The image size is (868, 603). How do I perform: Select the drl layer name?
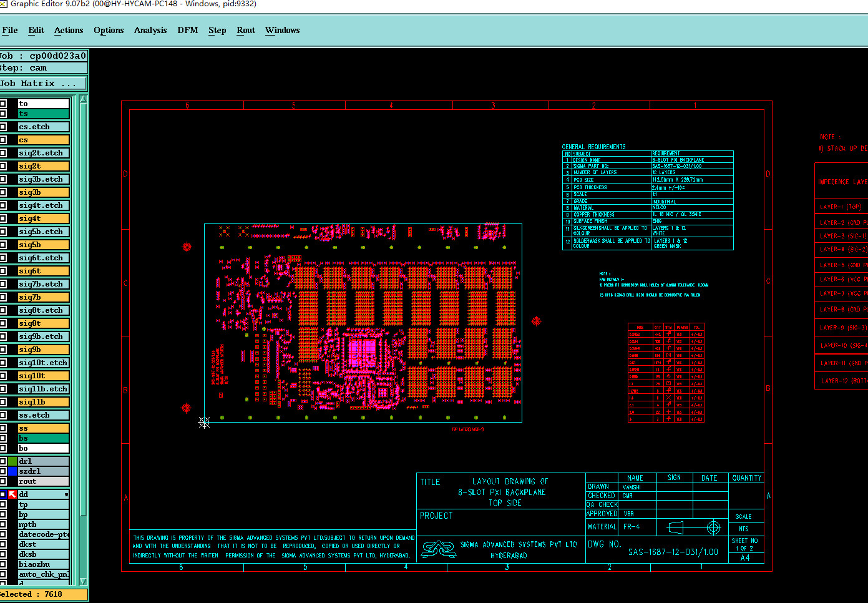44,461
